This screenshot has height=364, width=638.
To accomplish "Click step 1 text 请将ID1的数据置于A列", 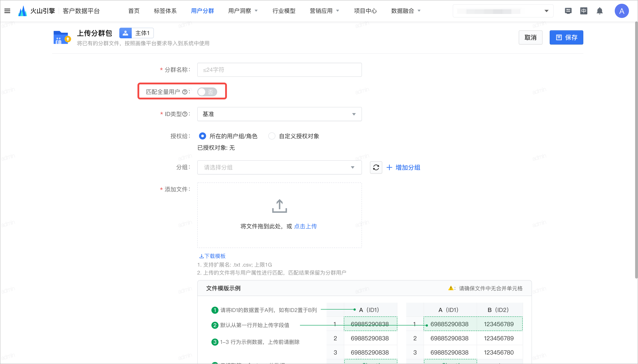I will [x=268, y=310].
